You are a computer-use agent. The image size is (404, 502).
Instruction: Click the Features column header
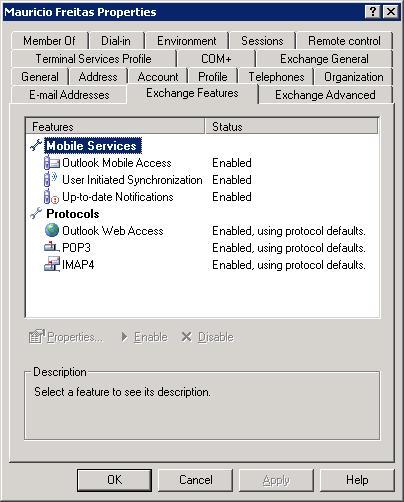pos(115,127)
